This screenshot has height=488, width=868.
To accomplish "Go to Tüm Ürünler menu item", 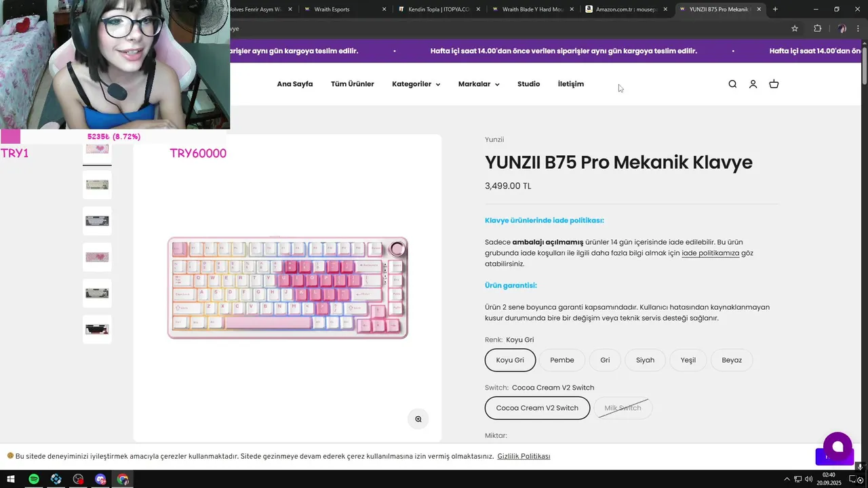I will (353, 84).
